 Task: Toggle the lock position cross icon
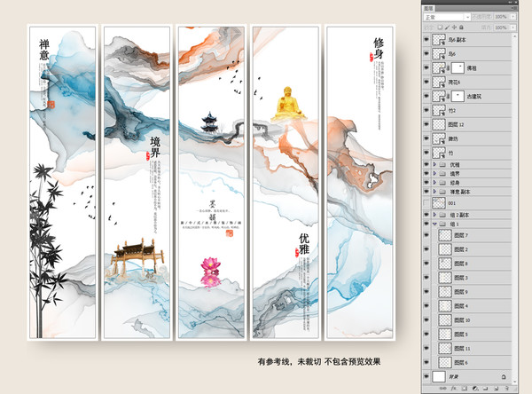pos(454,28)
